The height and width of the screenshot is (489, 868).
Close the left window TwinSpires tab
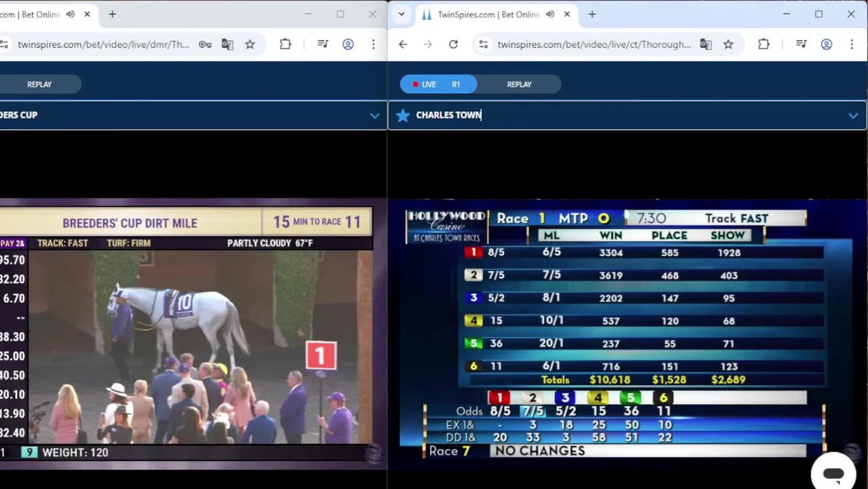87,14
